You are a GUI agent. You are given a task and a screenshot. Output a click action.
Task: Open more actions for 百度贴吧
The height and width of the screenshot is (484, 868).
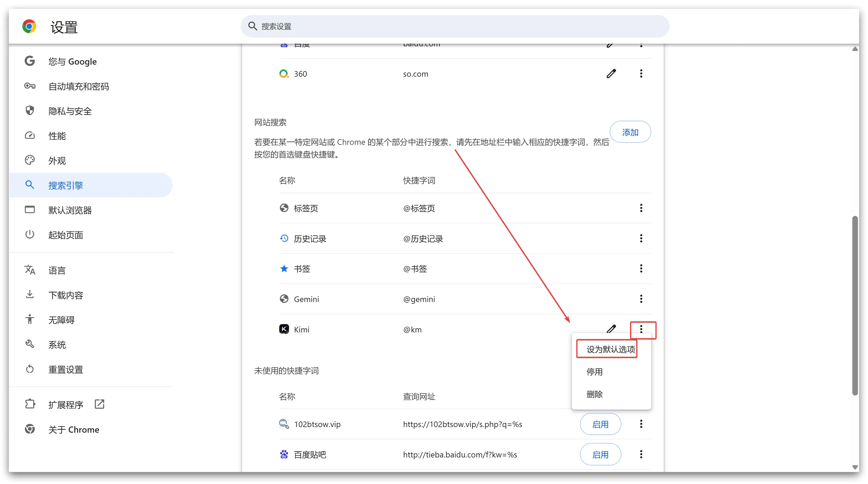[641, 455]
